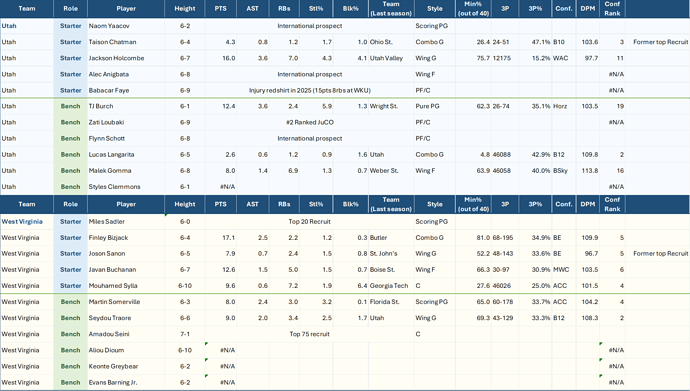Select the "WAC" conference cell
690x391 pixels.
(x=564, y=58)
